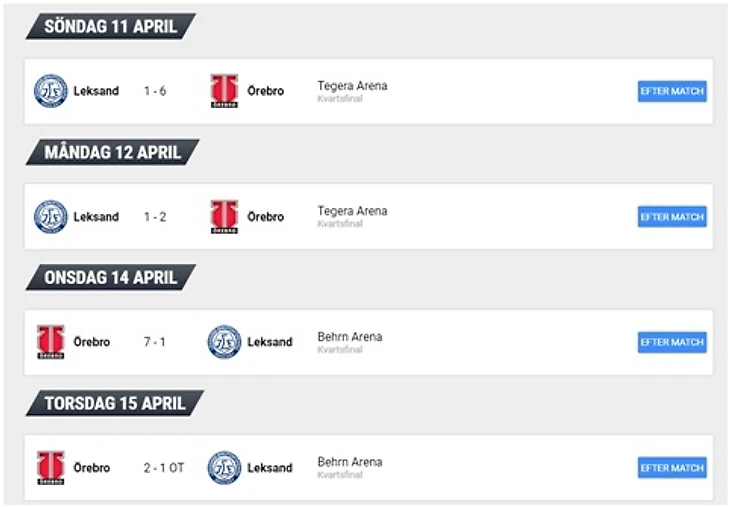Select the Onsdag 14 April date header

(110, 278)
